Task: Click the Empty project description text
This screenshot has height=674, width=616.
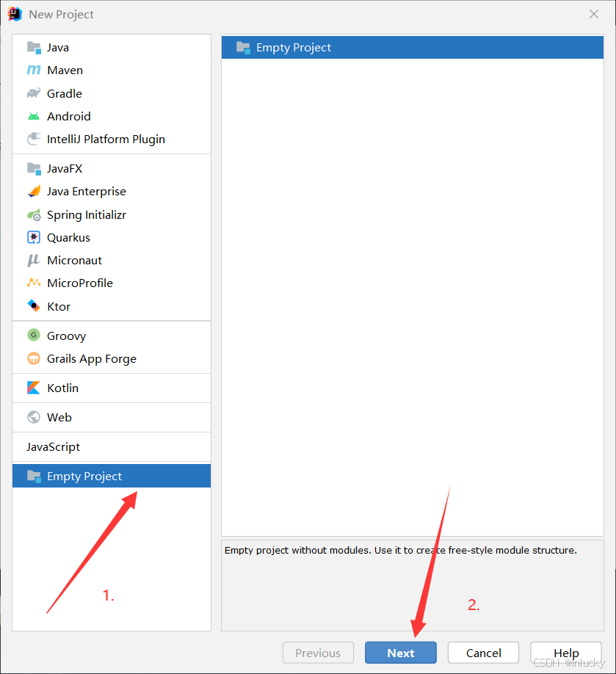Action: point(401,550)
